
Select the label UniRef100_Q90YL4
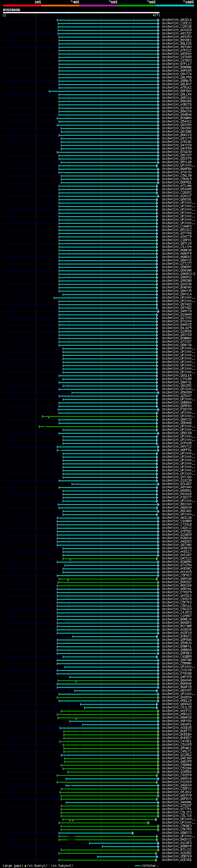(176, 294)
